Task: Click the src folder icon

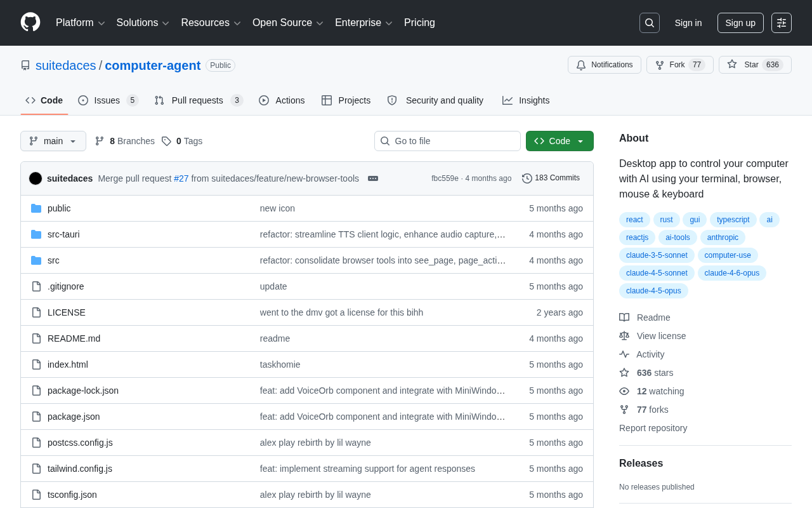Action: click(36, 260)
